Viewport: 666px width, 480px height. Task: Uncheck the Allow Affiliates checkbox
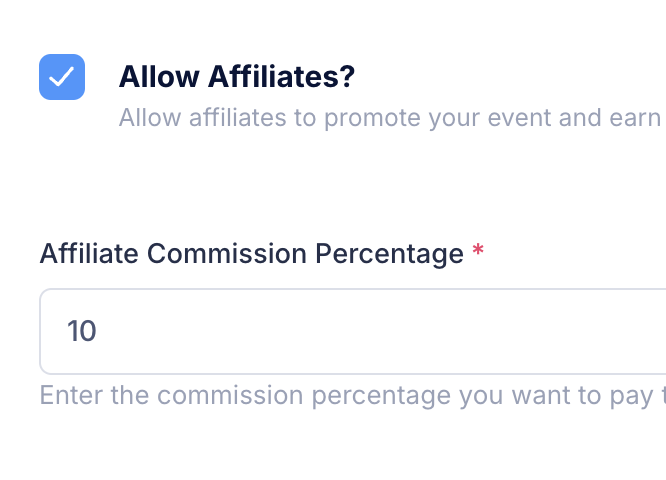(x=62, y=77)
